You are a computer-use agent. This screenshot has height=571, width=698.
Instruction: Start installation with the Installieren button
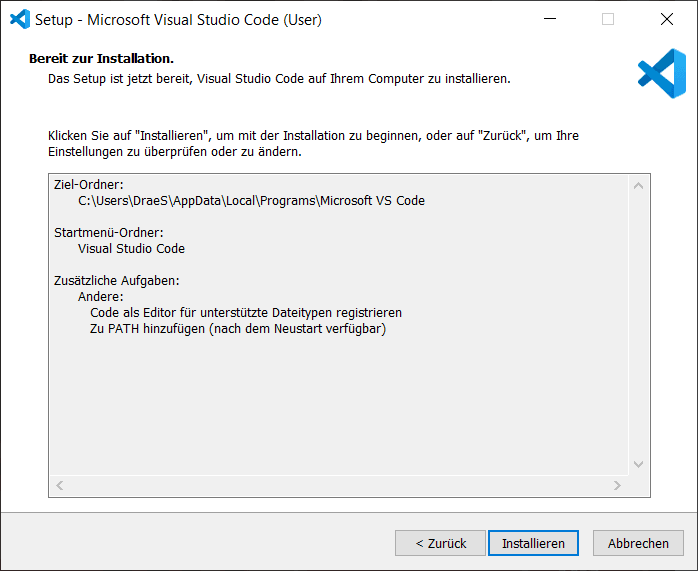[x=533, y=543]
